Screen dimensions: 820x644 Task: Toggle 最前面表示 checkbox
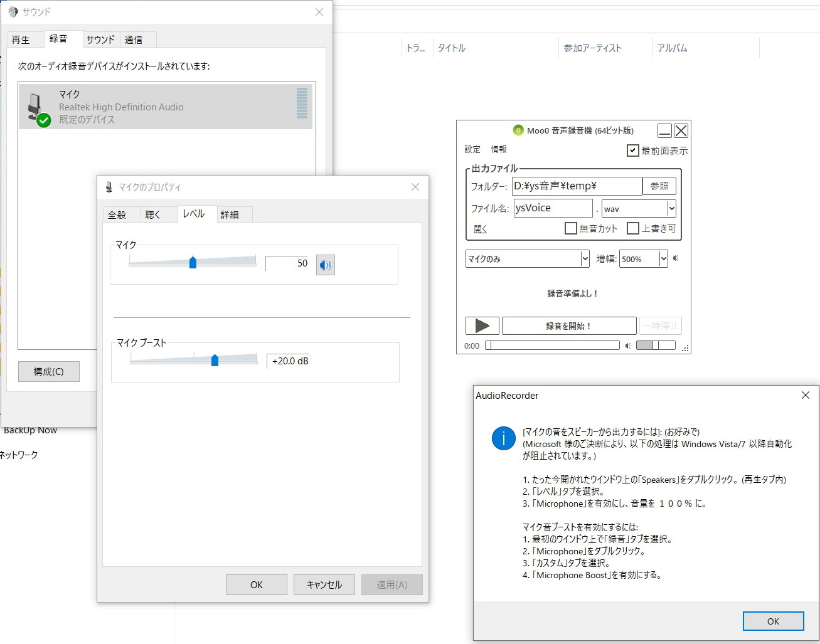click(x=633, y=150)
